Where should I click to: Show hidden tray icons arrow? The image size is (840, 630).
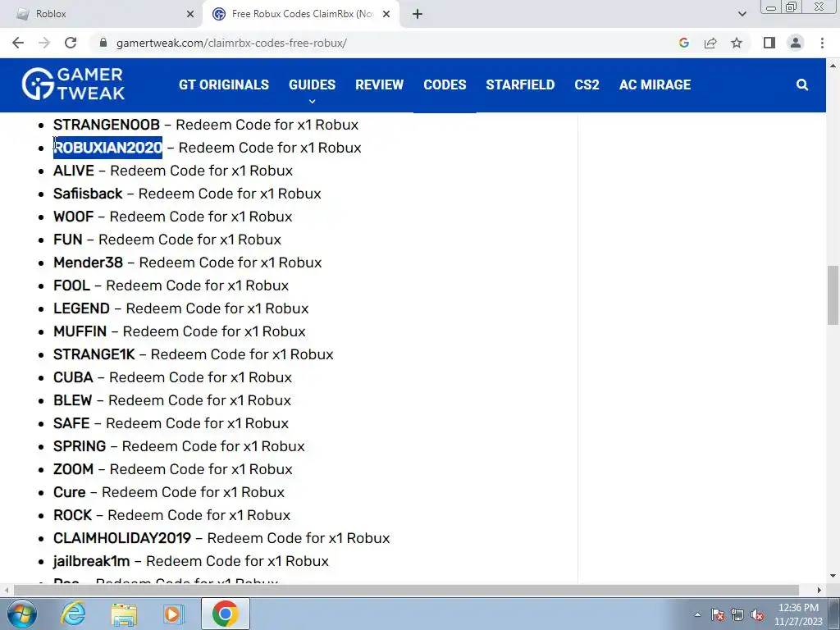(697, 614)
